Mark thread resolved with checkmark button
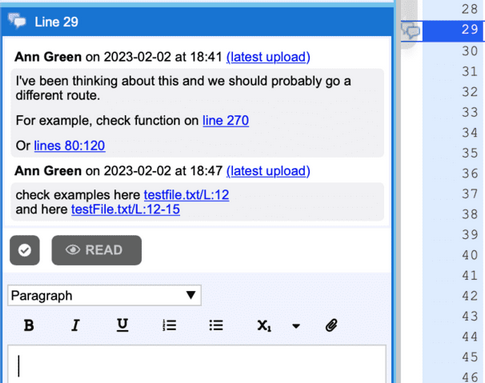The width and height of the screenshot is (485, 383). [25, 250]
